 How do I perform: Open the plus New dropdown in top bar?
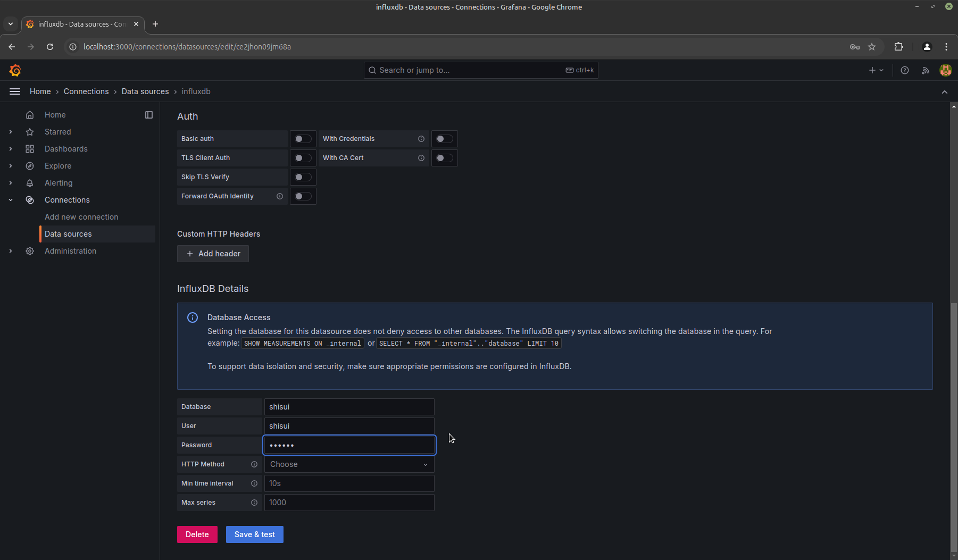(x=876, y=70)
